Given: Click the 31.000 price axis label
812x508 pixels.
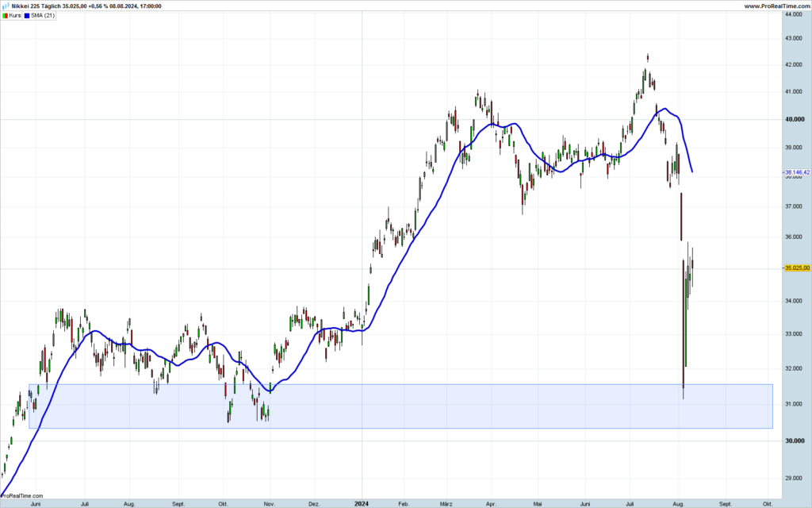Looking at the screenshot, I should coord(793,404).
